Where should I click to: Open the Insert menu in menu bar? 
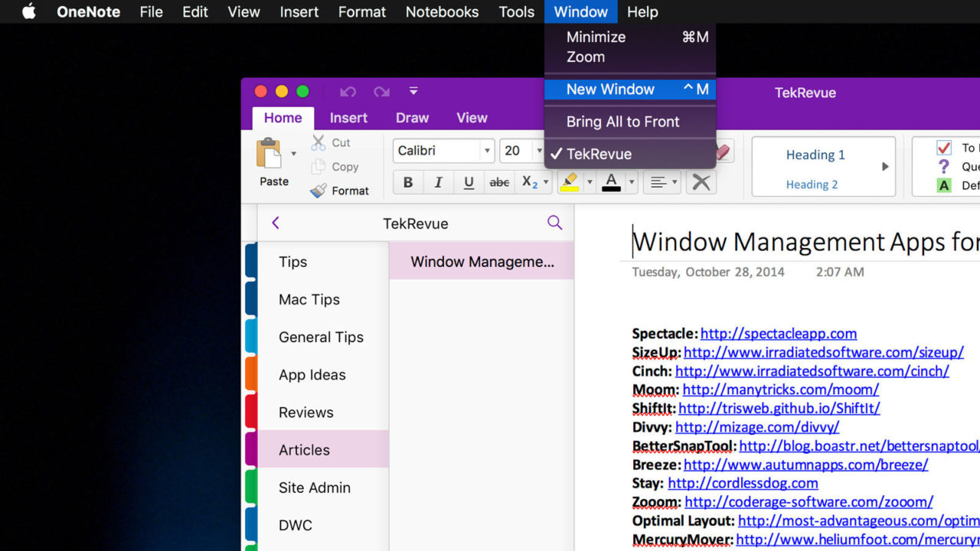point(299,11)
